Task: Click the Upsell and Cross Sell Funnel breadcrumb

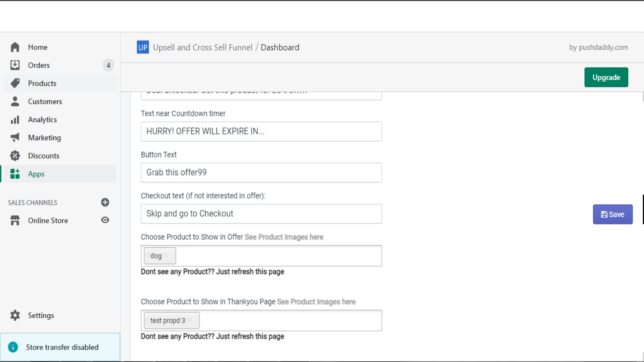Action: click(x=202, y=47)
